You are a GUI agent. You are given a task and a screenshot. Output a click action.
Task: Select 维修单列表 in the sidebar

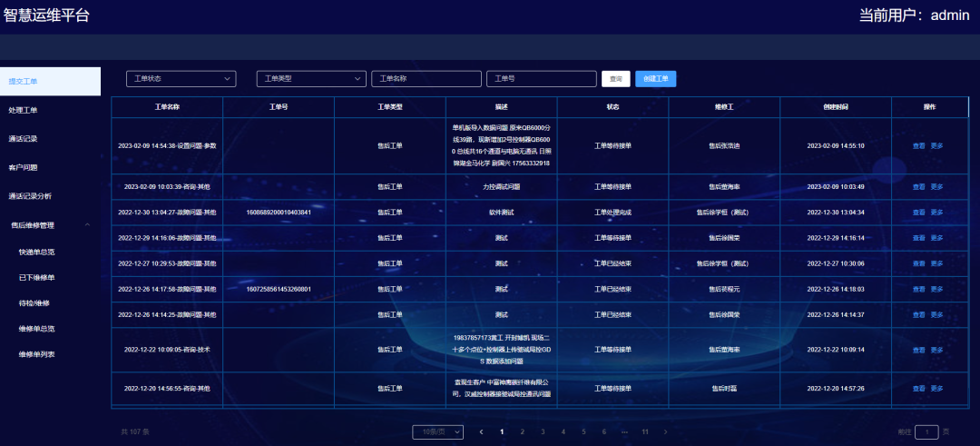tap(36, 354)
